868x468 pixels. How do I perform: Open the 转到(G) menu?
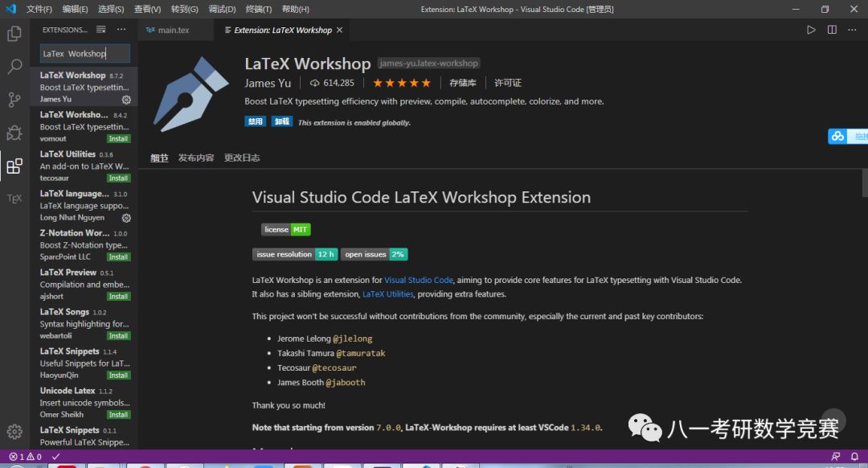point(184,10)
